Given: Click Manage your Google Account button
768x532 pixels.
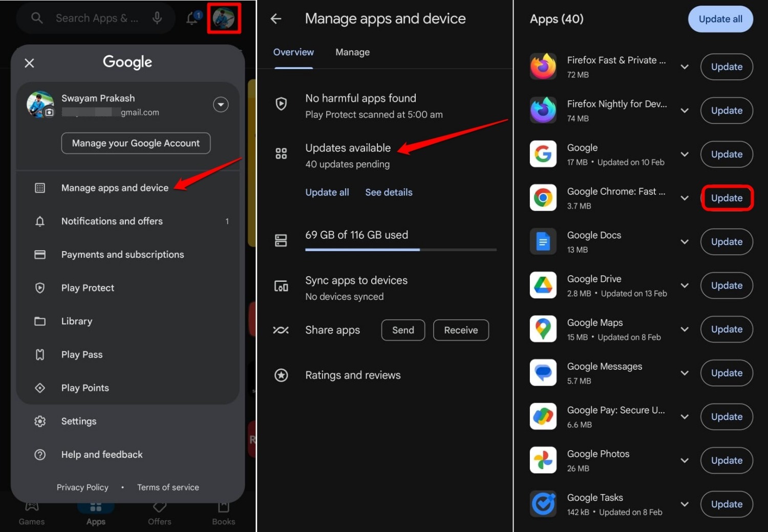Looking at the screenshot, I should point(136,143).
